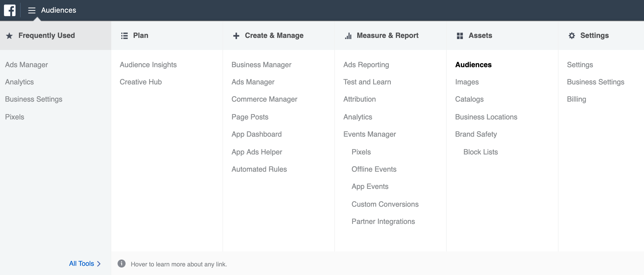Open Catalogs under Assets
The image size is (644, 275).
point(469,99)
